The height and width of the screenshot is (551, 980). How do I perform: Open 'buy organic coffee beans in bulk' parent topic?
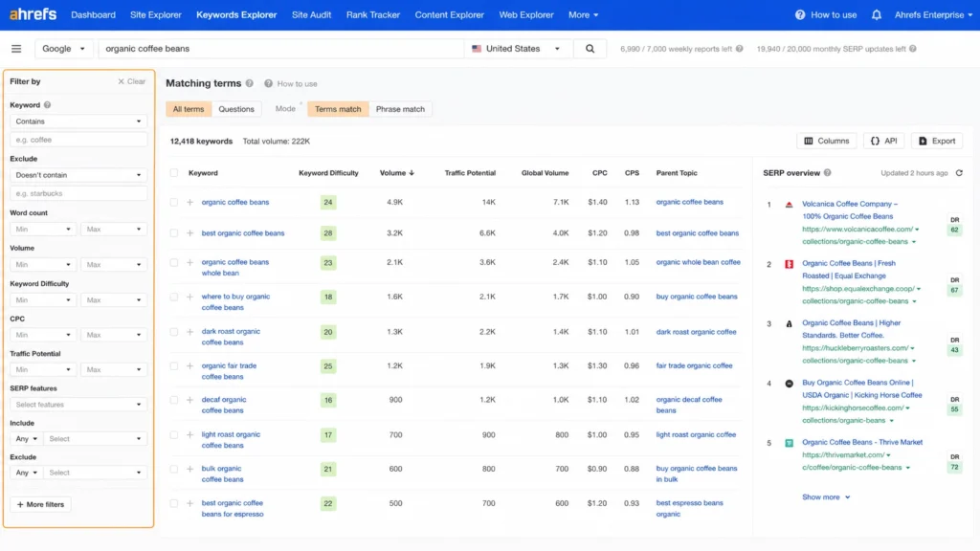(697, 474)
